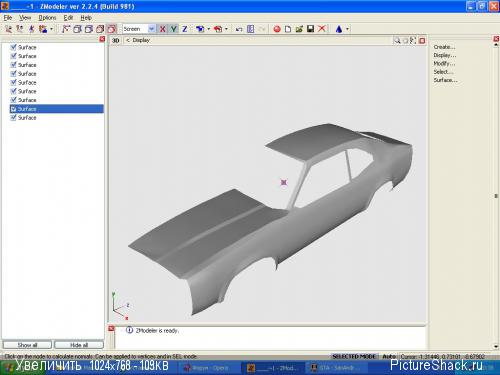Viewport: 500px width, 375px height.
Task: Open the File menu
Action: [x=8, y=18]
